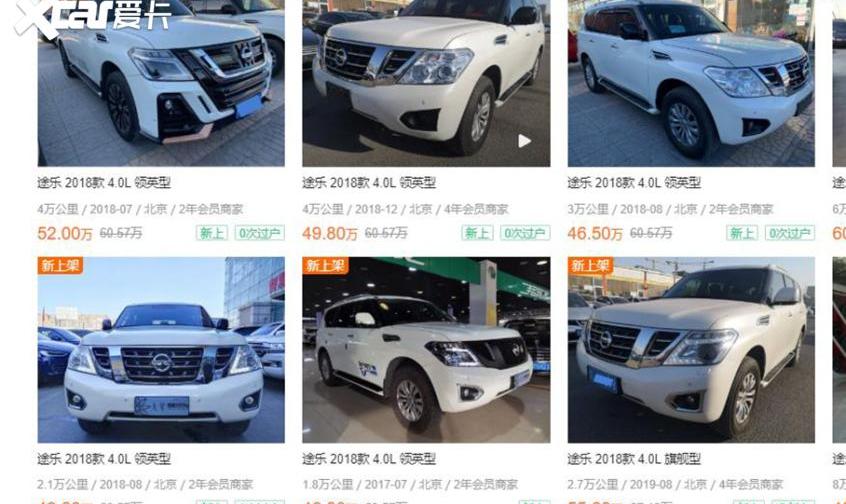Screen dimensions: 846x504
Task: Click the 新上架 badge on 旗舰型 car photo
Action: point(590,265)
